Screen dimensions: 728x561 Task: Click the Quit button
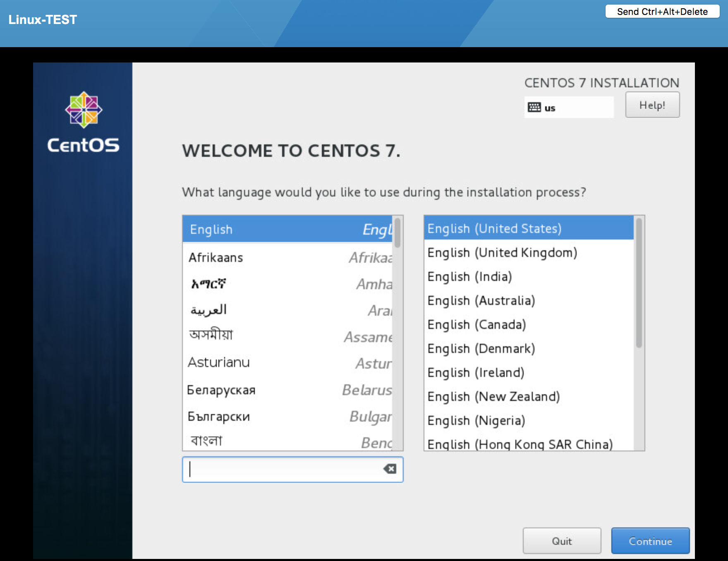click(562, 541)
